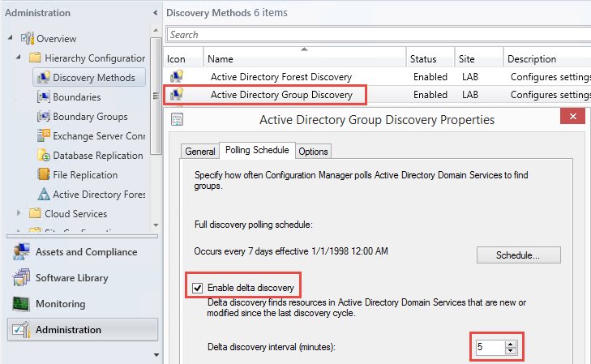Click the Active Directory Forests tree icon
This screenshot has height=364, width=591.
point(44,194)
